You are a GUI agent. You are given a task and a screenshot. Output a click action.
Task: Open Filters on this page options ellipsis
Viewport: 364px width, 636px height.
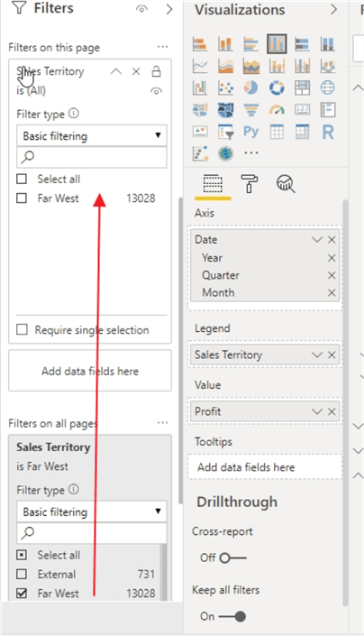click(163, 47)
